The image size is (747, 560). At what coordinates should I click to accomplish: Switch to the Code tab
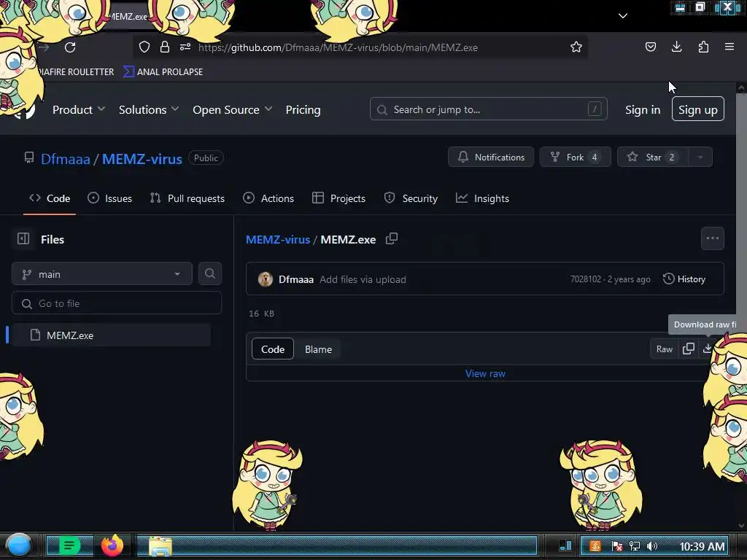click(50, 198)
